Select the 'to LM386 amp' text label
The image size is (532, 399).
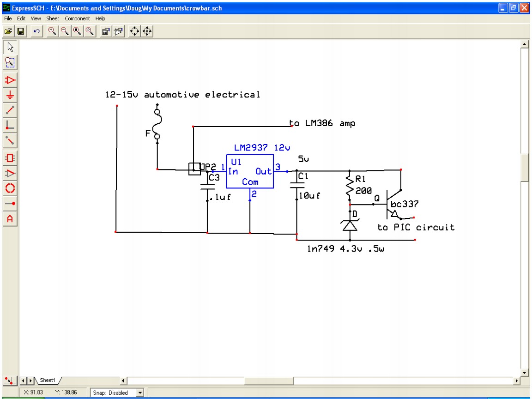point(322,123)
